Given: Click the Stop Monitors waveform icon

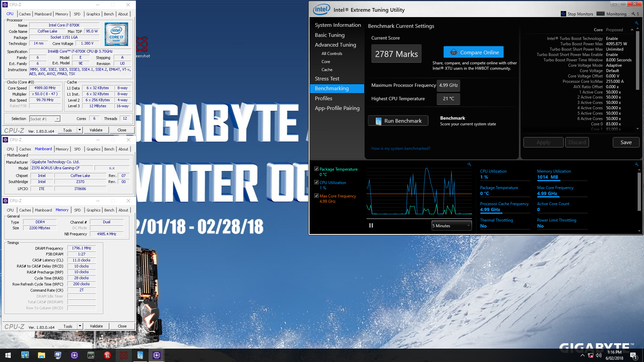Looking at the screenshot, I should click(x=563, y=14).
